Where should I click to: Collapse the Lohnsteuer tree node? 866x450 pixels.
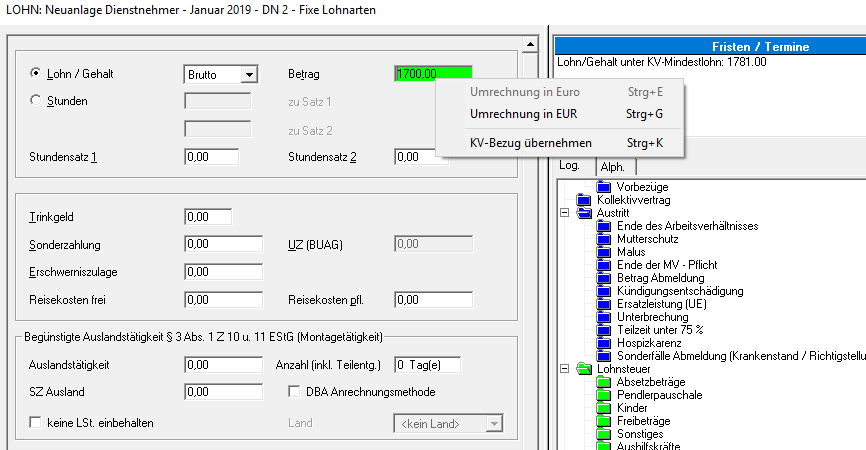point(565,369)
